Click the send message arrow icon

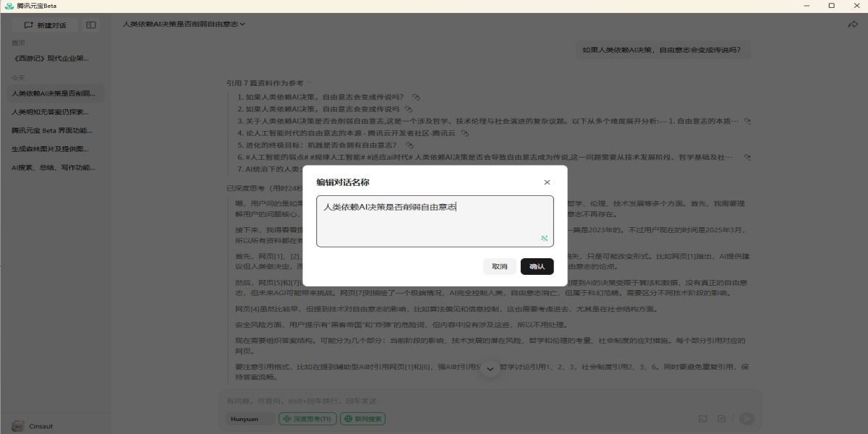(x=746, y=419)
